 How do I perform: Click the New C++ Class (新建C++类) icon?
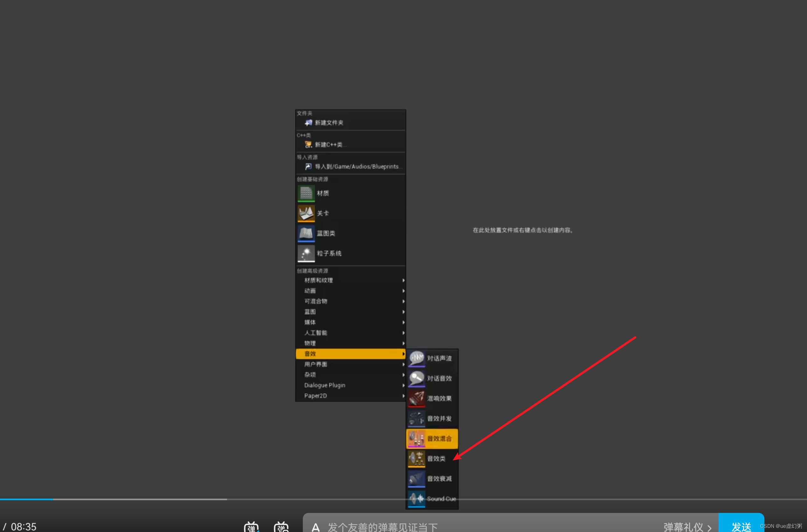(308, 145)
